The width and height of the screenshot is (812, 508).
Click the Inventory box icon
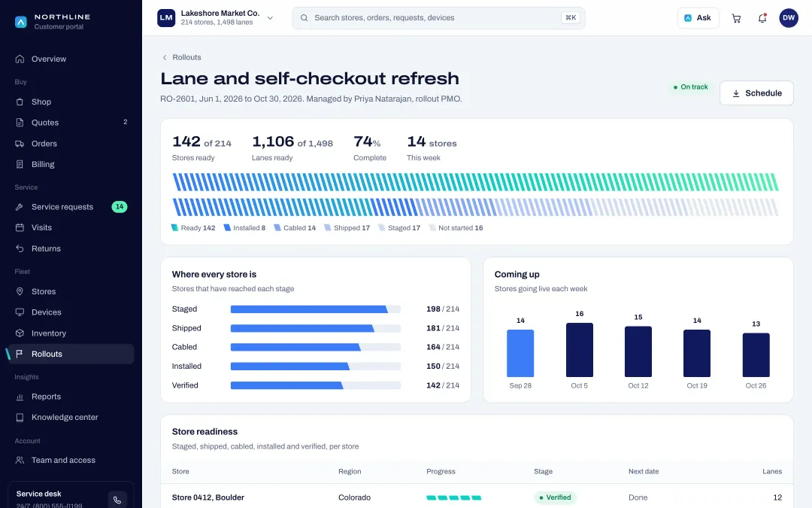point(20,333)
